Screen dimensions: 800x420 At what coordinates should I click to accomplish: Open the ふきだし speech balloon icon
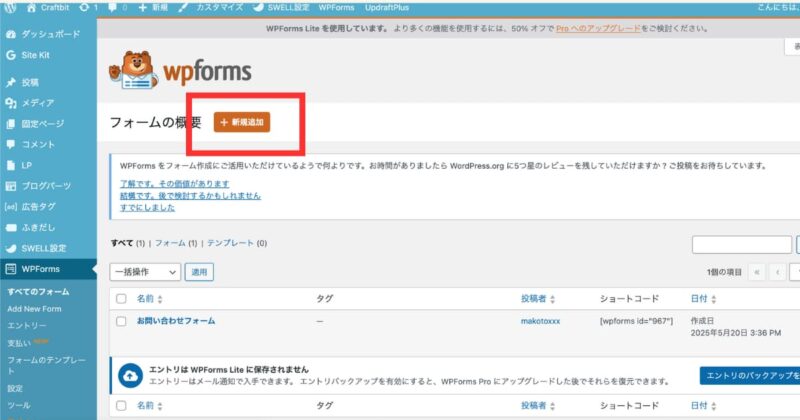(11, 228)
